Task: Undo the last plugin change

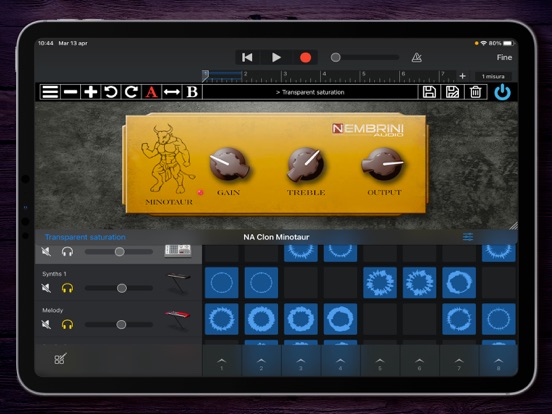Action: (111, 92)
